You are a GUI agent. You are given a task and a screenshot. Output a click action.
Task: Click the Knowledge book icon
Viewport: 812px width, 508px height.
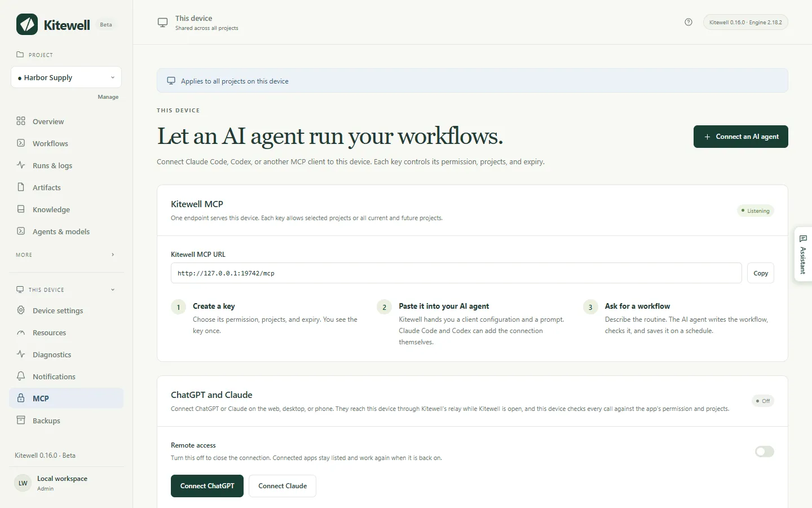coord(21,209)
